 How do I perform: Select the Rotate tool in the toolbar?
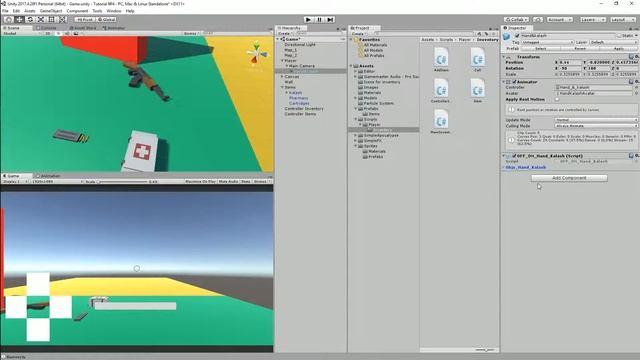[30, 20]
